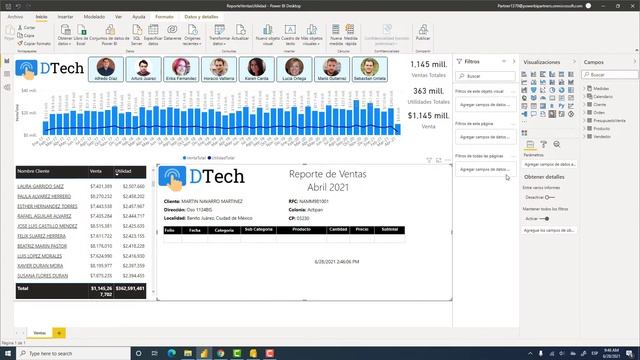Open Windows Start menu

[x=8, y=353]
